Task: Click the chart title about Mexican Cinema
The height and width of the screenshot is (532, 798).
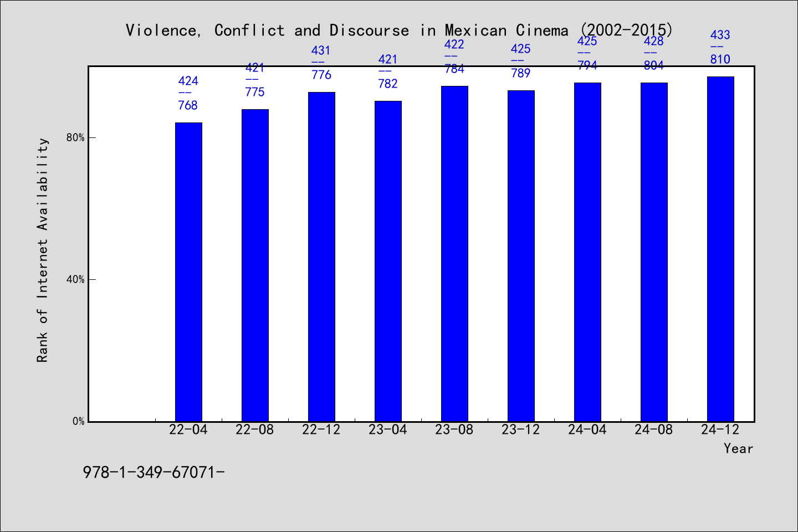Action: coord(399,30)
